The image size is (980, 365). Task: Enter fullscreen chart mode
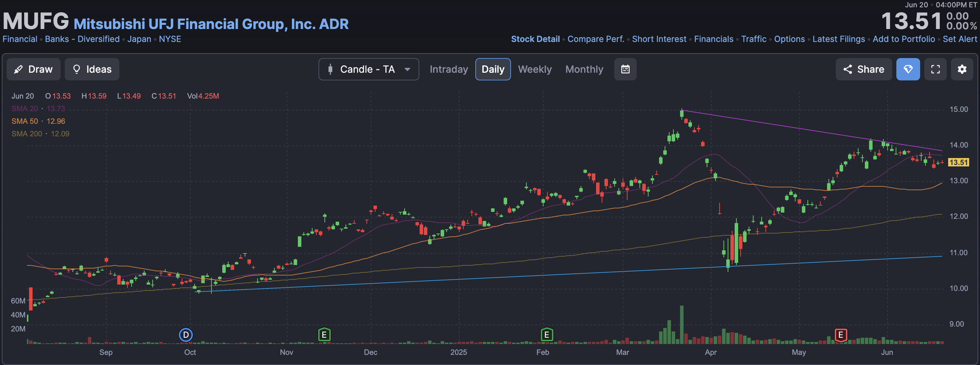pyautogui.click(x=936, y=69)
